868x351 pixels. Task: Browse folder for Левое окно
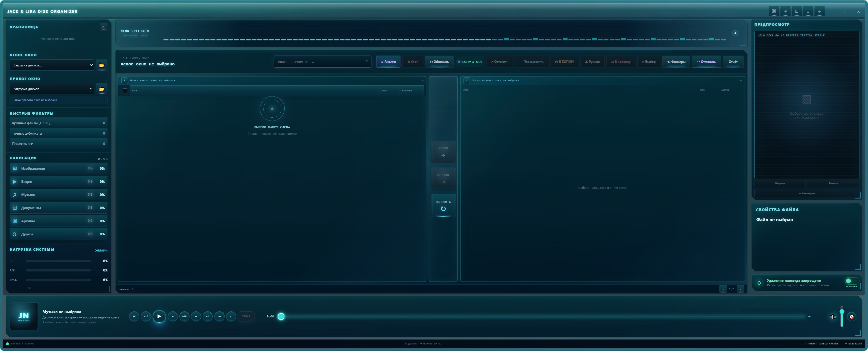pyautogui.click(x=101, y=65)
